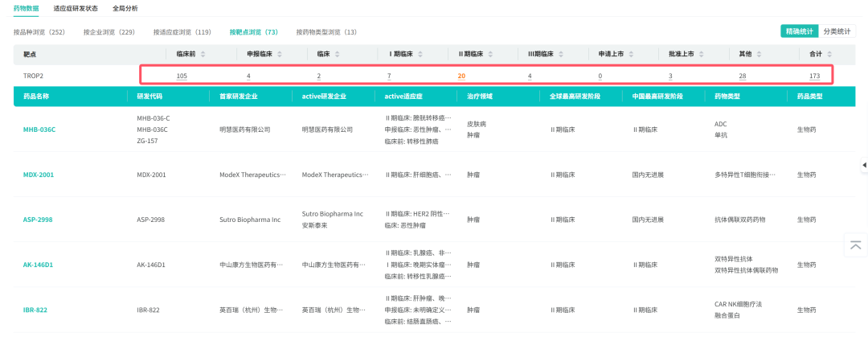Expand the collapsed right side panel arrow
The width and height of the screenshot is (868, 337).
pos(864,165)
